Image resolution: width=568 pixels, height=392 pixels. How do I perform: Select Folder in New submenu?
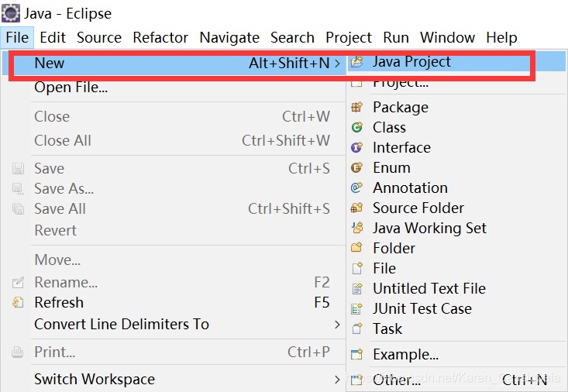(x=456, y=248)
